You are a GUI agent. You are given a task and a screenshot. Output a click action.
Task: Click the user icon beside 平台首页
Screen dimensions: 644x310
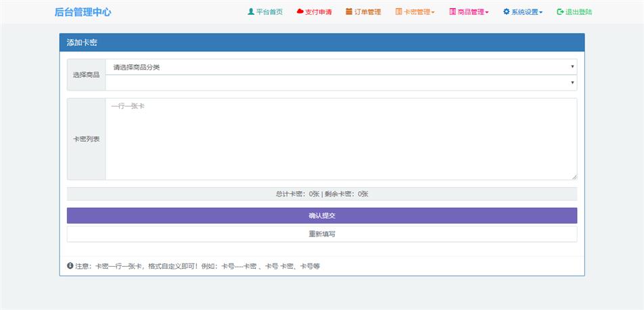[x=250, y=11]
